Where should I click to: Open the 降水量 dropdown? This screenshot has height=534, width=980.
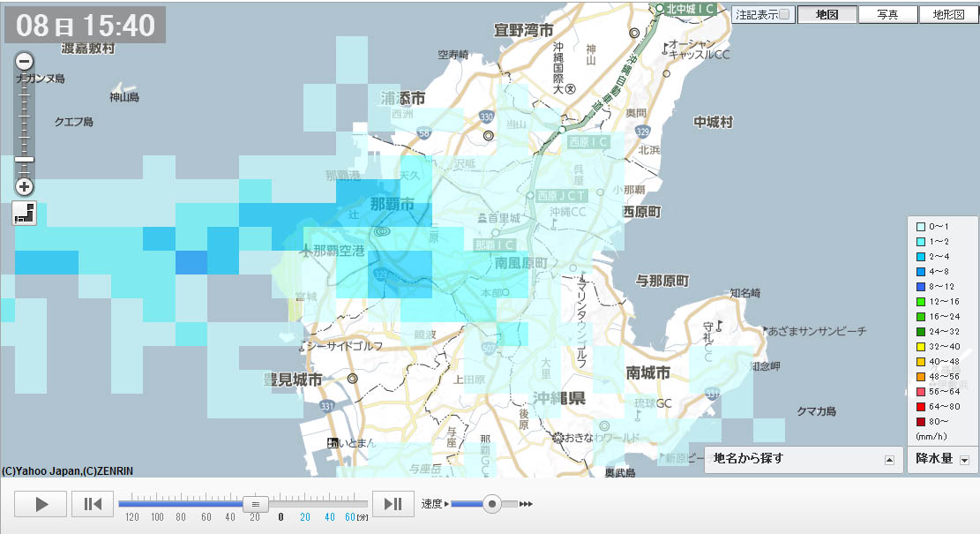click(964, 459)
